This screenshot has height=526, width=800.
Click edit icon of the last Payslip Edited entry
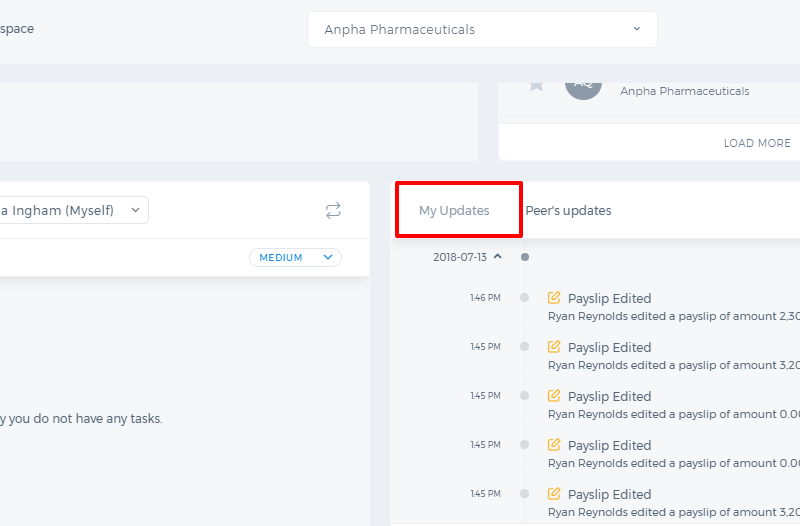pyautogui.click(x=554, y=493)
